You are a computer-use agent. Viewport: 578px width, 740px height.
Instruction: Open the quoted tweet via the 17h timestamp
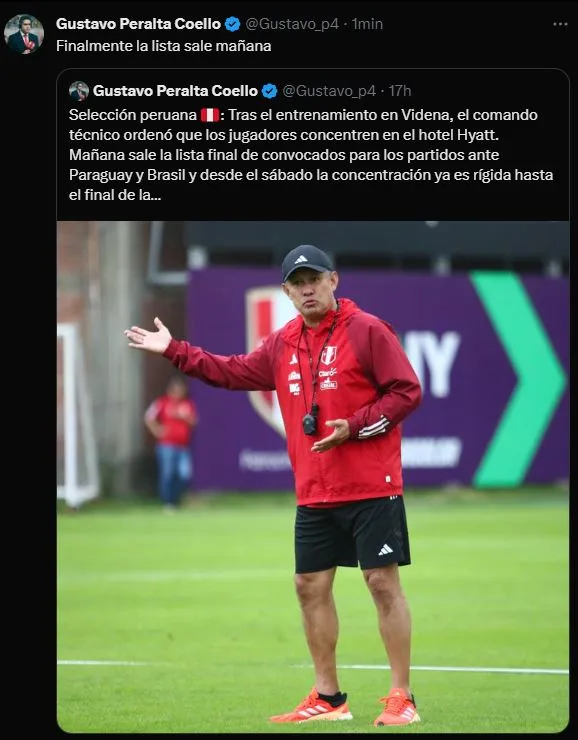tap(400, 91)
